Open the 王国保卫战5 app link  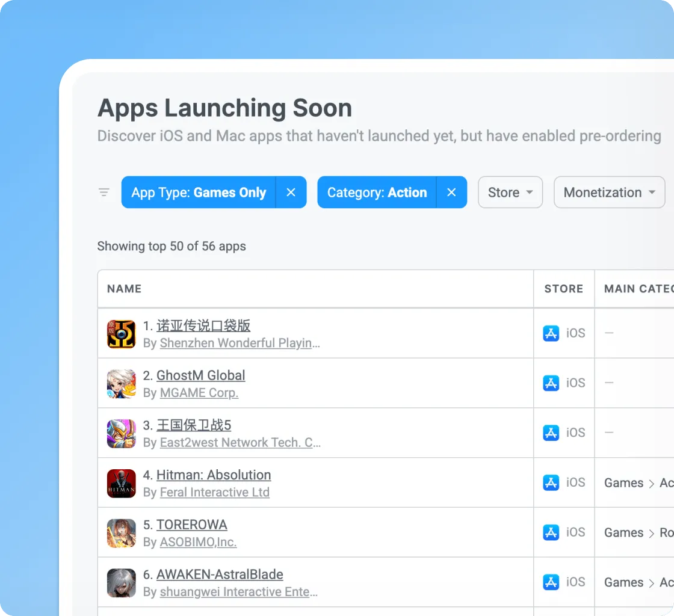click(x=194, y=425)
